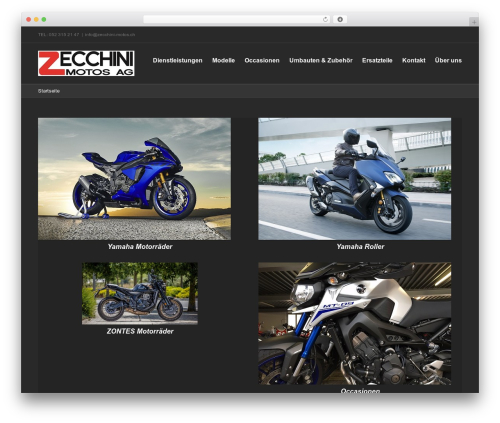Open the Dienstleistungen menu
500x423 pixels.
click(177, 60)
